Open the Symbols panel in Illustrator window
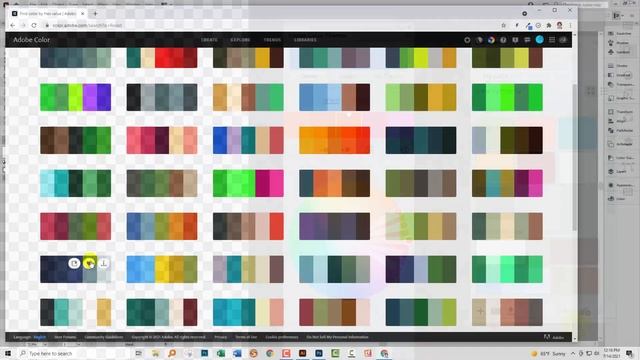The height and width of the screenshot is (360, 640). coord(620,52)
